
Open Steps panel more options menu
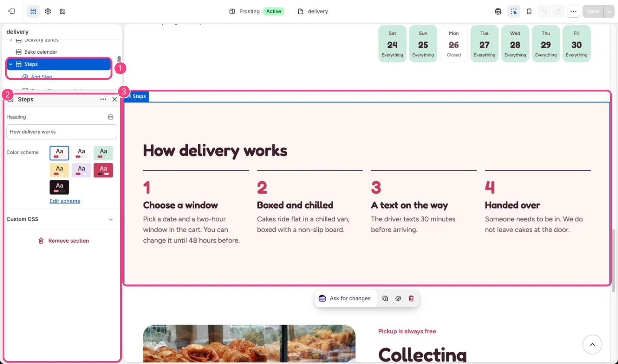click(x=103, y=99)
